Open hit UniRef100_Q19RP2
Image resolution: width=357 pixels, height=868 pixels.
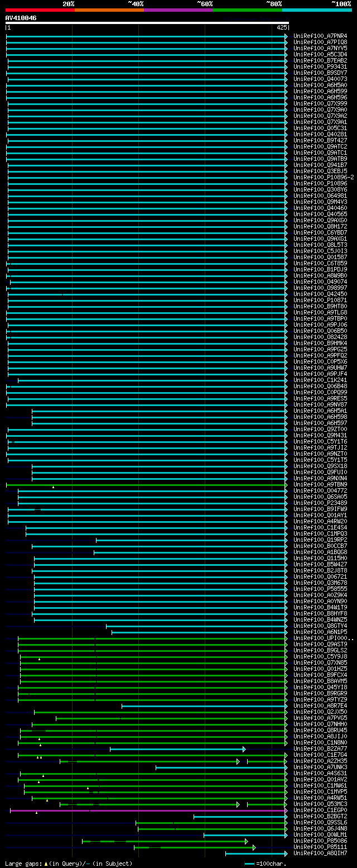tap(320, 540)
